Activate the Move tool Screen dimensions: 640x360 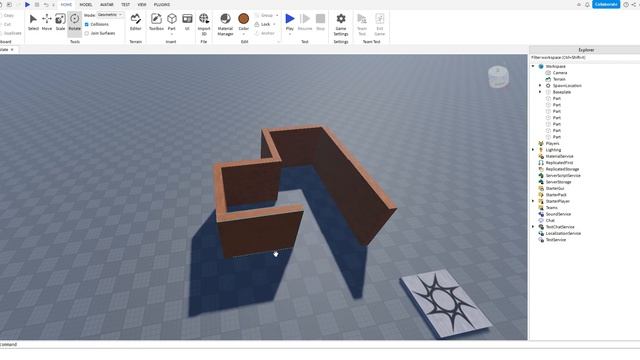click(47, 22)
